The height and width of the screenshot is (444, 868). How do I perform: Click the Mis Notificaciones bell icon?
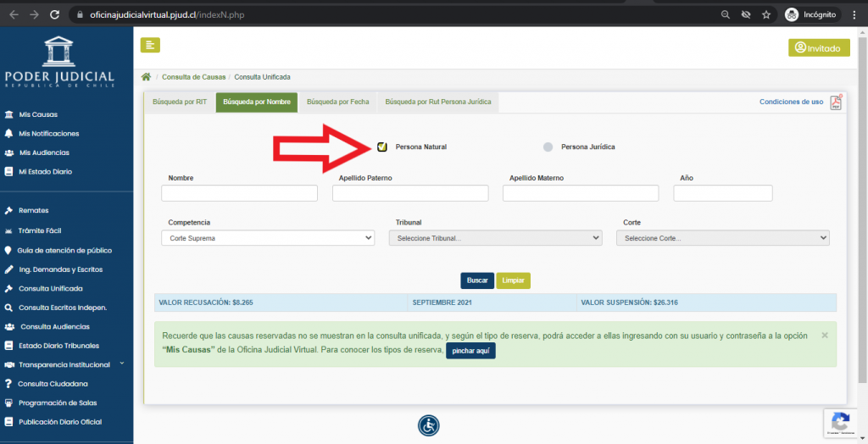tap(8, 133)
